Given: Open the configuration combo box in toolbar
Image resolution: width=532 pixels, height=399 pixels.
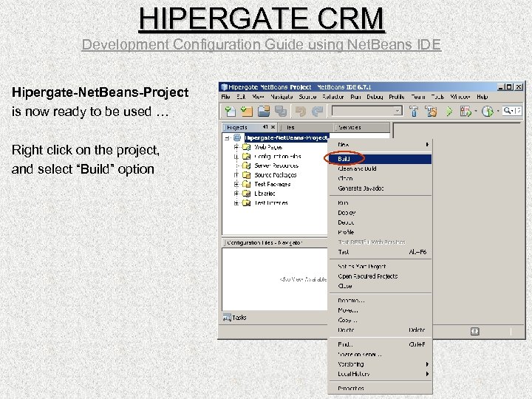Looking at the screenshot, I should pos(366,111).
